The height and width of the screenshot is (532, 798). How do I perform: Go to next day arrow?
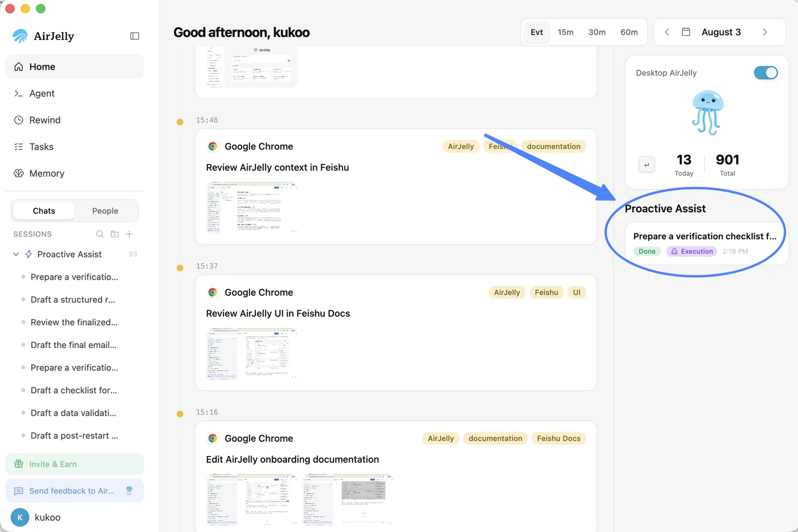765,32
